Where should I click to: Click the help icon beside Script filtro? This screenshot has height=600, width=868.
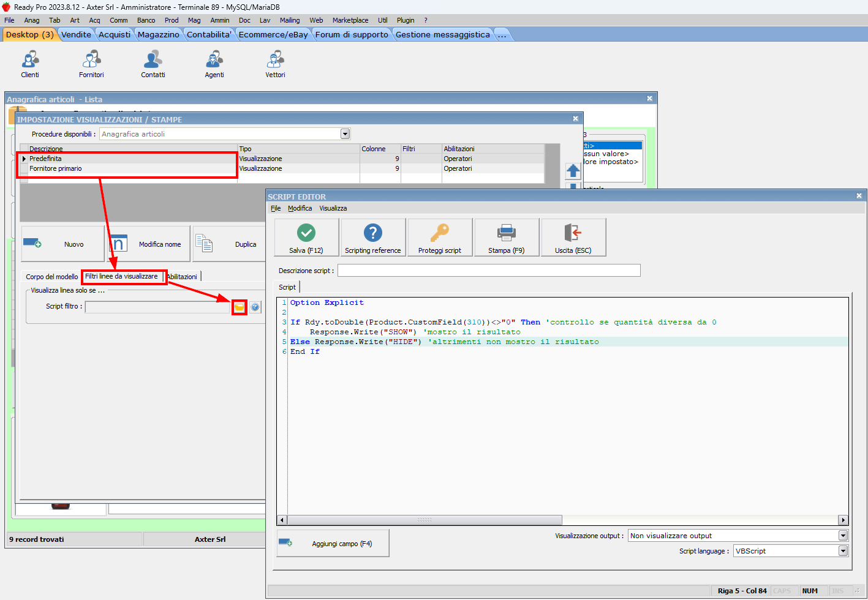point(255,307)
